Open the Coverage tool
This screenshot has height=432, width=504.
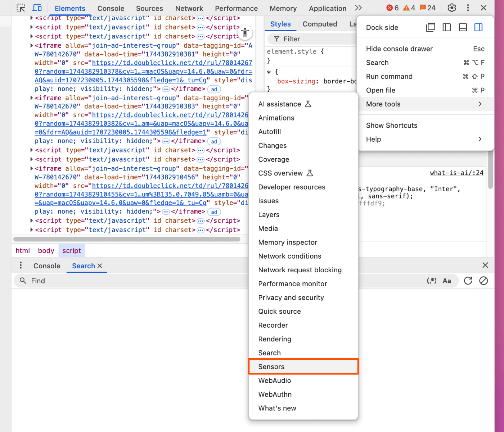coord(303,159)
